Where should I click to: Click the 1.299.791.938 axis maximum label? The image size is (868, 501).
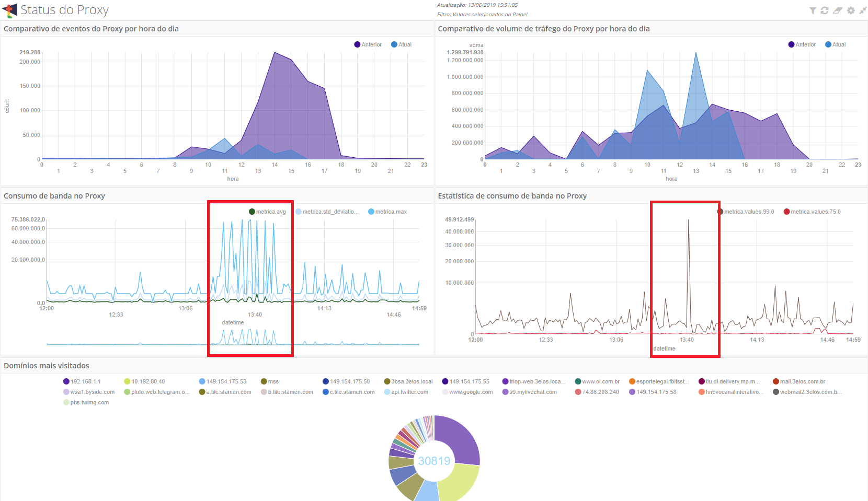click(x=465, y=52)
